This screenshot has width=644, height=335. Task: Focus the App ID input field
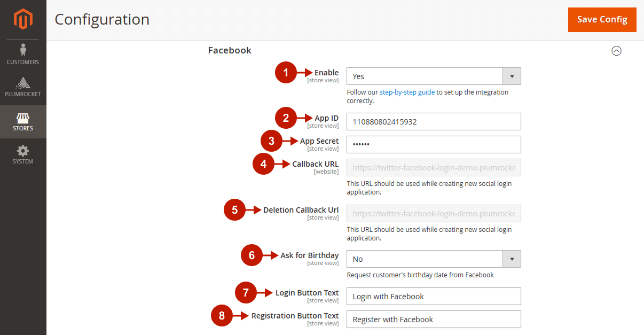pos(434,122)
